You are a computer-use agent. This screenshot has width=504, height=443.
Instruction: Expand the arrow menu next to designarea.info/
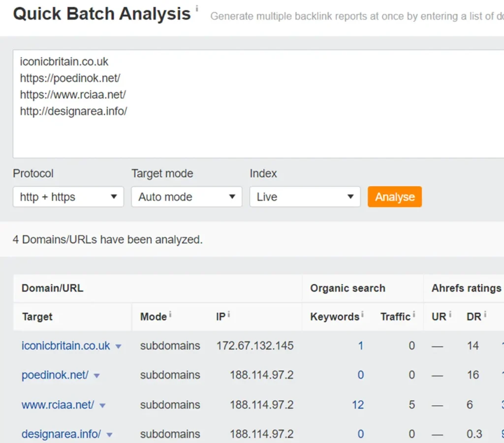point(109,435)
